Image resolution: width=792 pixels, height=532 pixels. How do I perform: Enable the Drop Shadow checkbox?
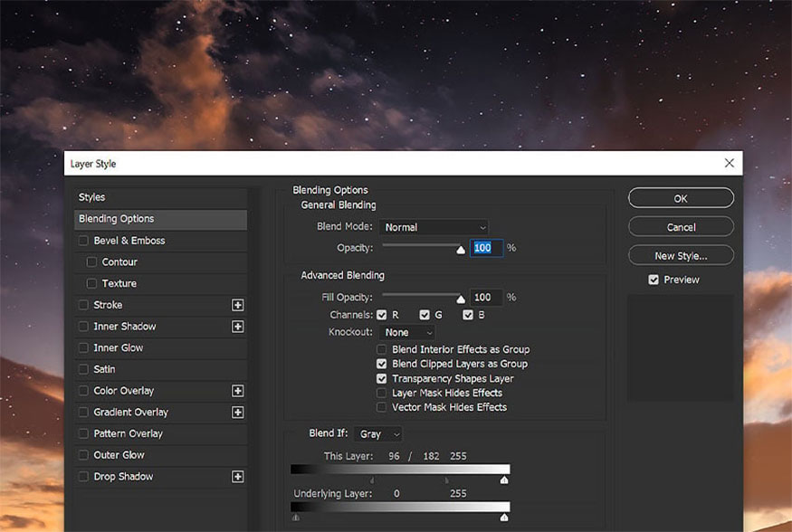click(x=83, y=477)
